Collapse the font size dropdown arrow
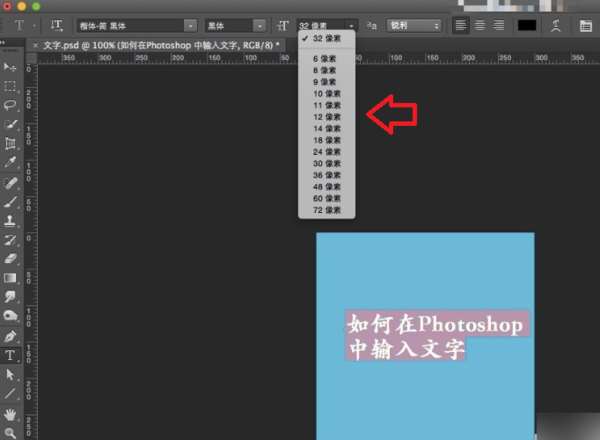The height and width of the screenshot is (440, 600). pos(351,26)
